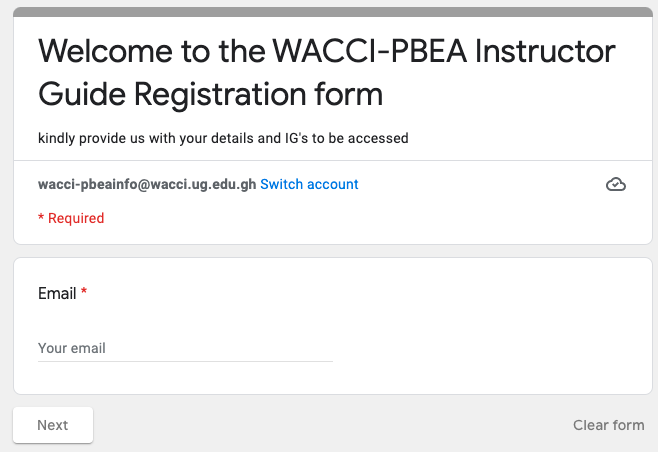The width and height of the screenshot is (658, 452).
Task: Click the word 'Instructor' in the title
Action: 545,51
